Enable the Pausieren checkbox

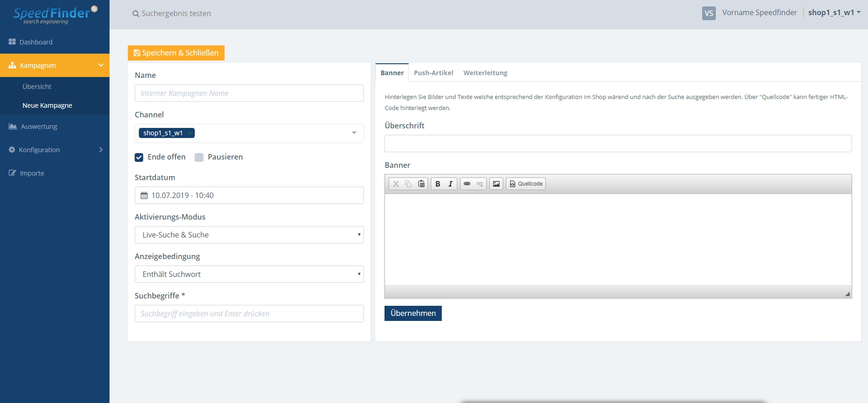(x=199, y=157)
